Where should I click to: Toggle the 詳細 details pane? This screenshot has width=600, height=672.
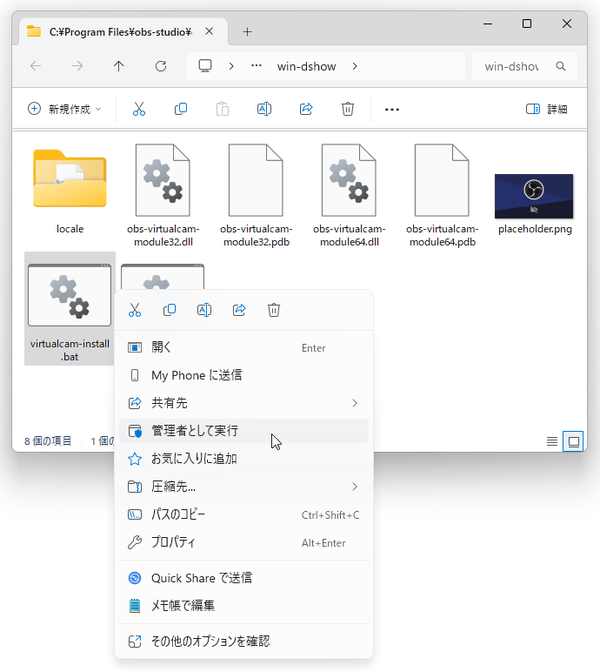pos(547,109)
